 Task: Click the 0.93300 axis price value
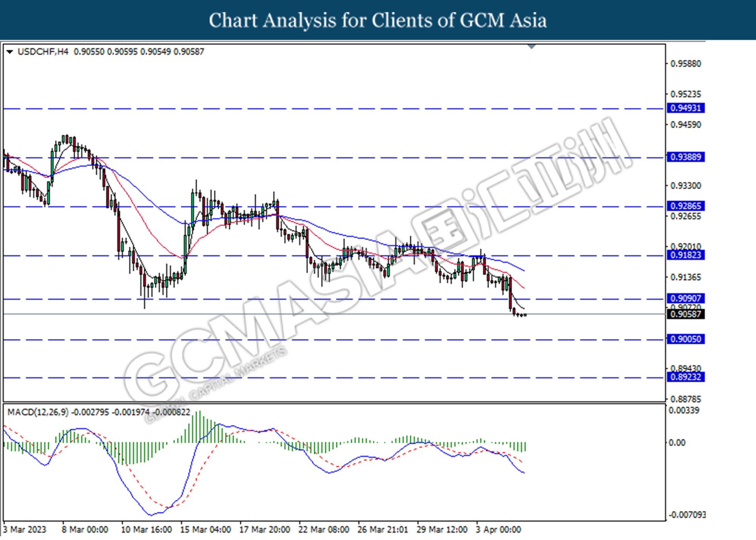(686, 186)
